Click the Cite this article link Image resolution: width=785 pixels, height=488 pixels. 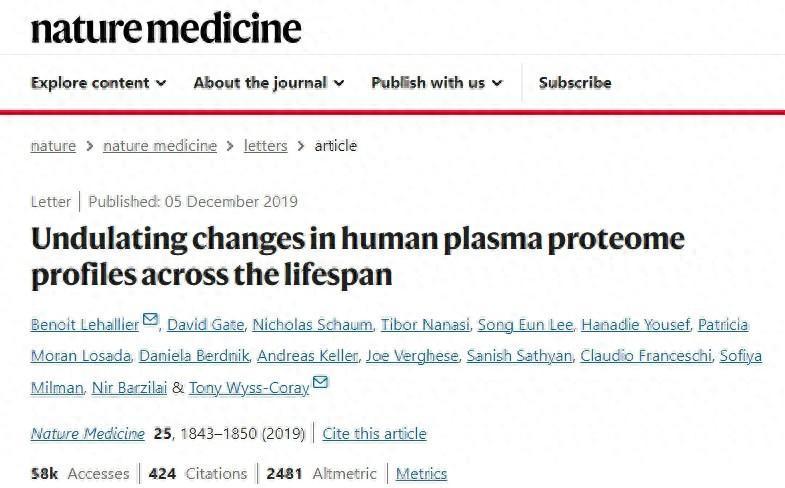click(x=374, y=434)
